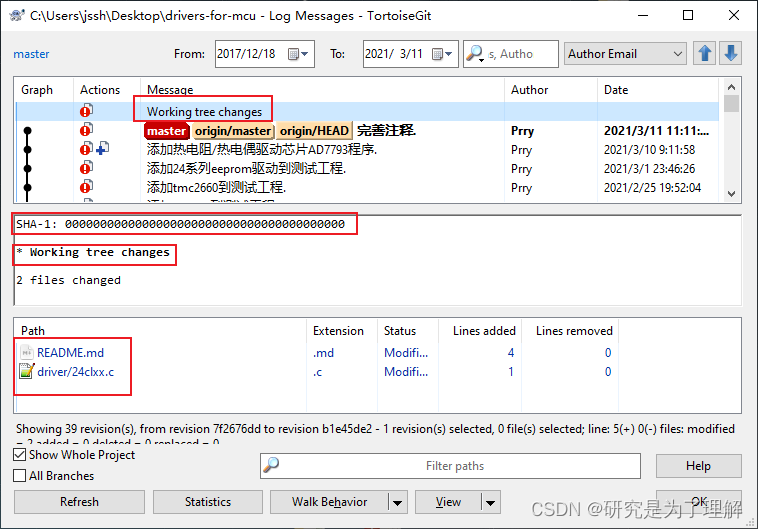
Task: Click added-file plus icon on AD7793 commit row
Action: (102, 148)
